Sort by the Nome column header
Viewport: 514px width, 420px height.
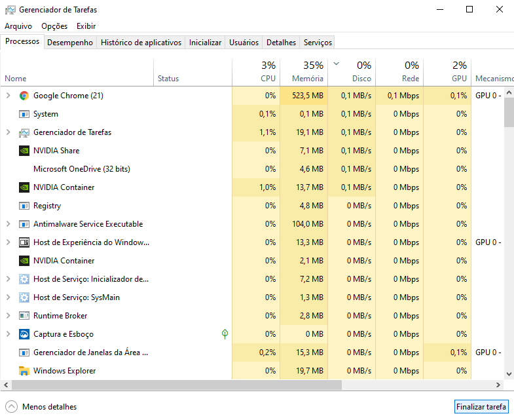(77, 73)
